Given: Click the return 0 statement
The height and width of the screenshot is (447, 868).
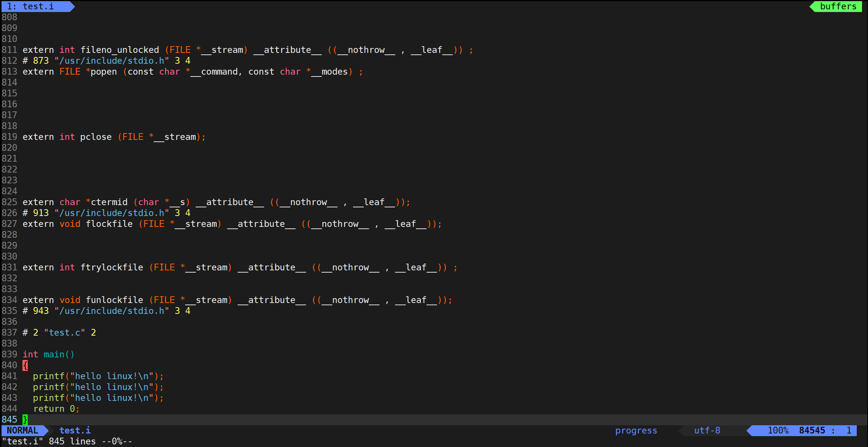Looking at the screenshot, I should (56, 409).
